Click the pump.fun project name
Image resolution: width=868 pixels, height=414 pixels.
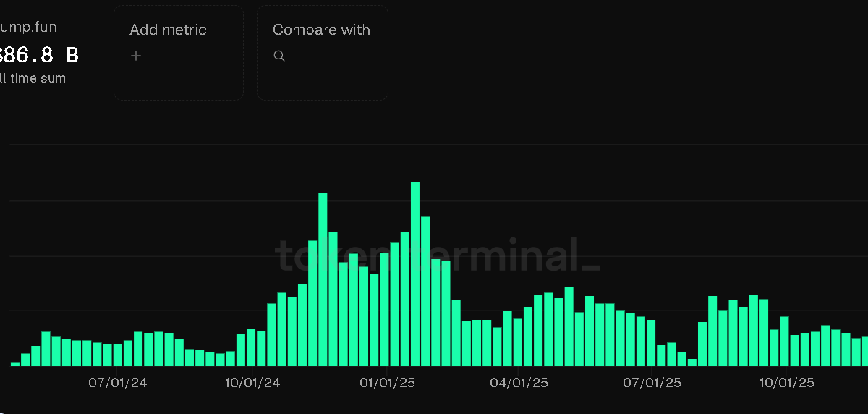(27, 28)
